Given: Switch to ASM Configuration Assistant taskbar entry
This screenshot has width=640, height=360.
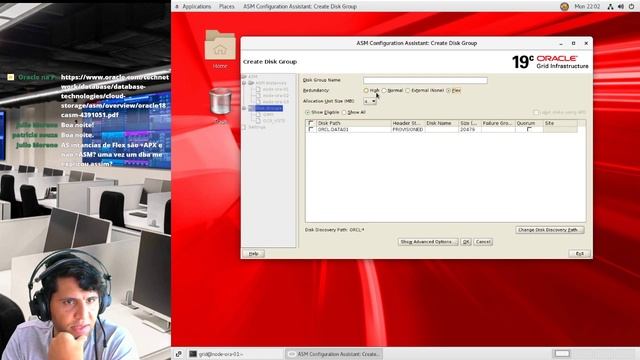Looking at the screenshot, I should coord(333,354).
